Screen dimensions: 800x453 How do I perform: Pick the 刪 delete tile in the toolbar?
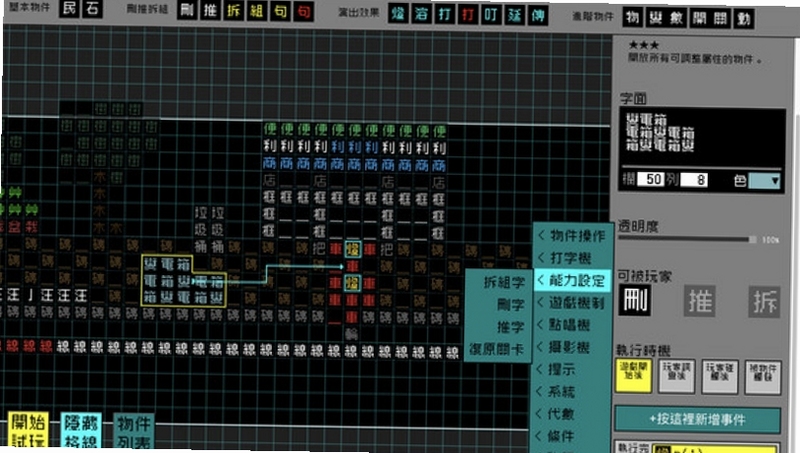click(x=187, y=10)
